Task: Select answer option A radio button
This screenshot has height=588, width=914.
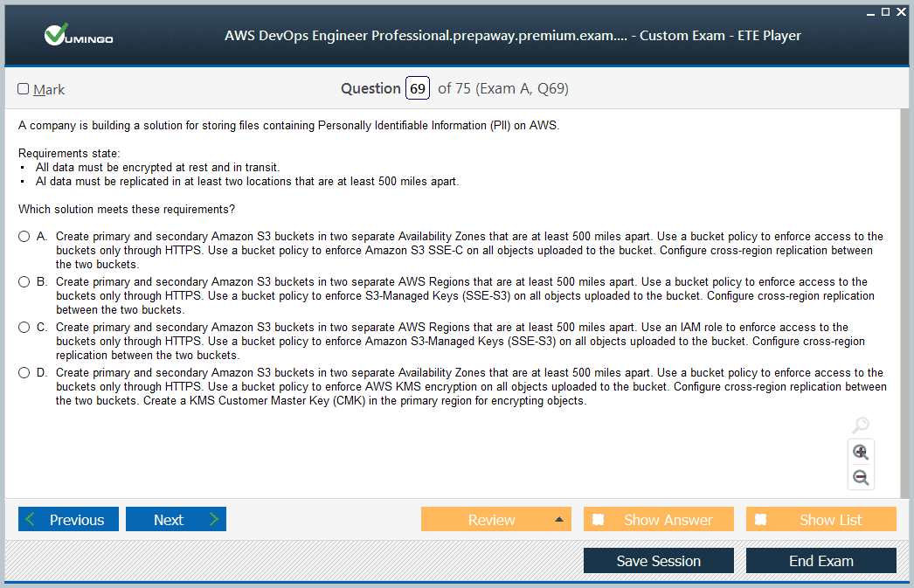Action: point(24,237)
